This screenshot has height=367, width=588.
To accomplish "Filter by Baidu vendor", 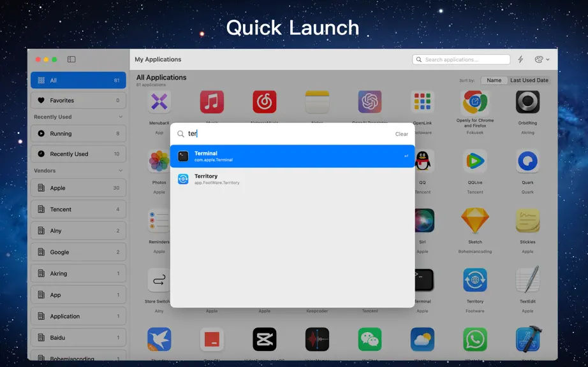I will coord(78,338).
